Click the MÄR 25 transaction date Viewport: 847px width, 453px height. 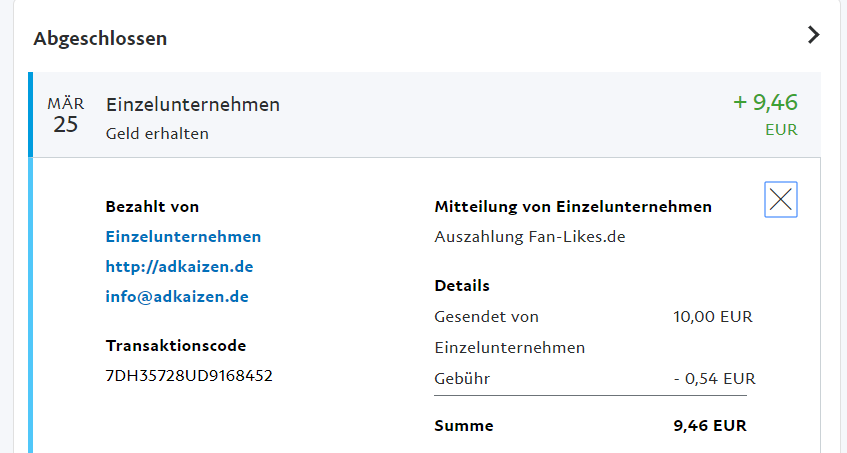pos(66,115)
